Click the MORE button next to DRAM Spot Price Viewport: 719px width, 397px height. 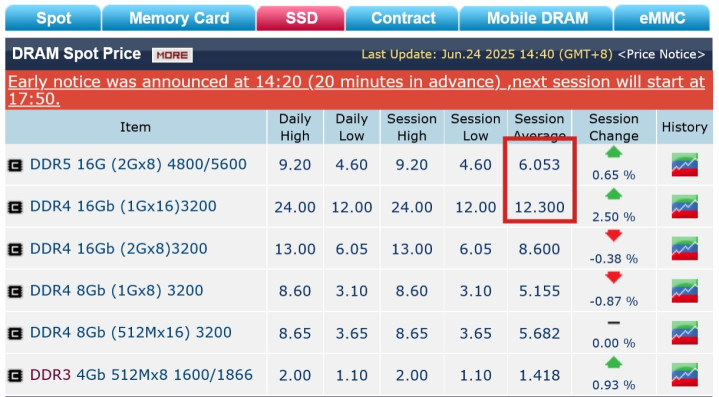point(172,55)
